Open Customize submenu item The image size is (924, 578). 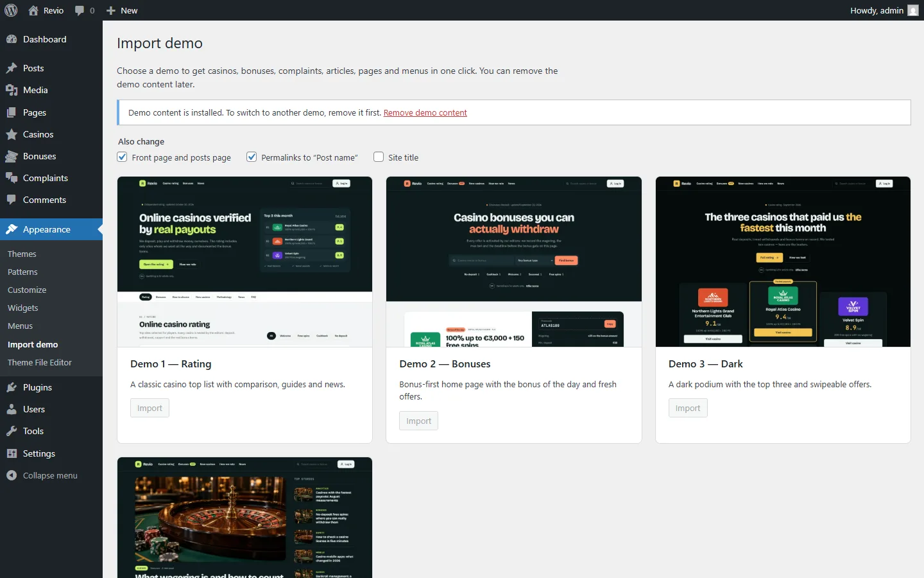coord(27,290)
